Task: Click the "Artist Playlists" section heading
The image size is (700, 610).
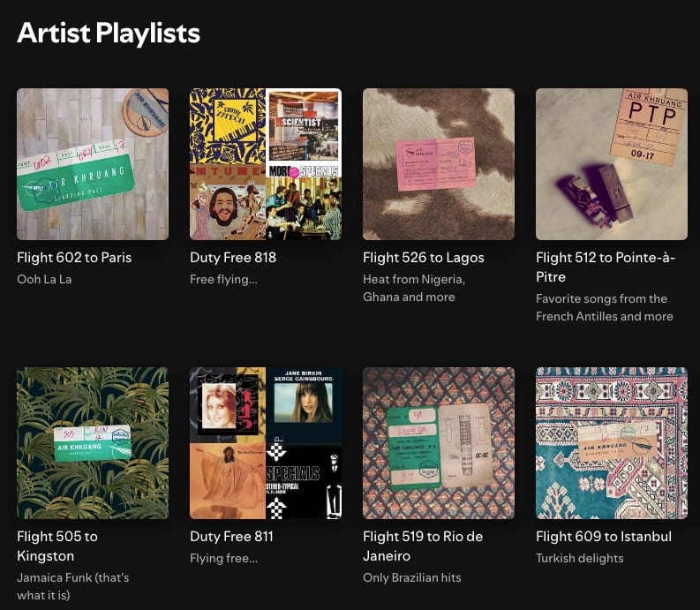Action: [x=109, y=34]
